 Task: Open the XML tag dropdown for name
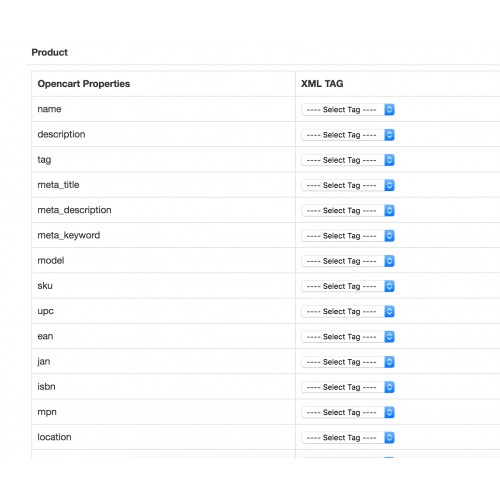point(348,110)
